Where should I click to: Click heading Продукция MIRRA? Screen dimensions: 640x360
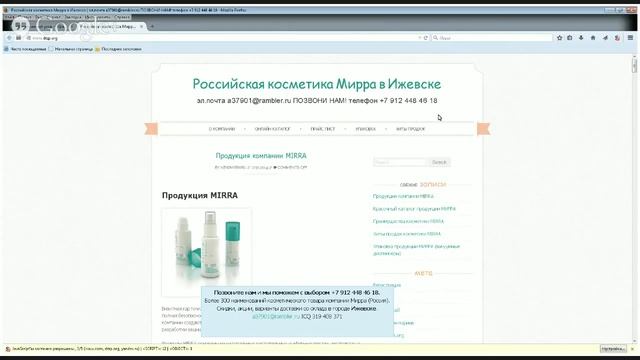[x=200, y=196]
